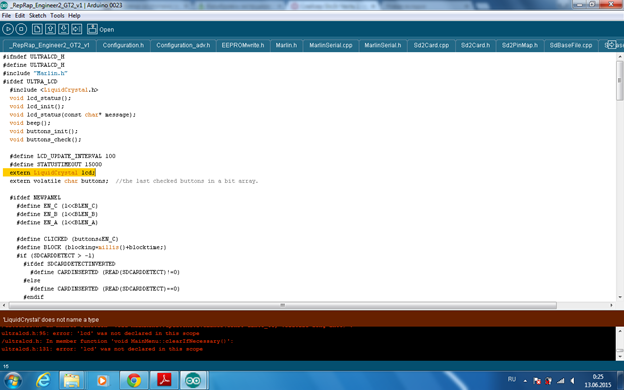Open the Sketch menu
Screen dimensions: 624x390
click(x=37, y=16)
